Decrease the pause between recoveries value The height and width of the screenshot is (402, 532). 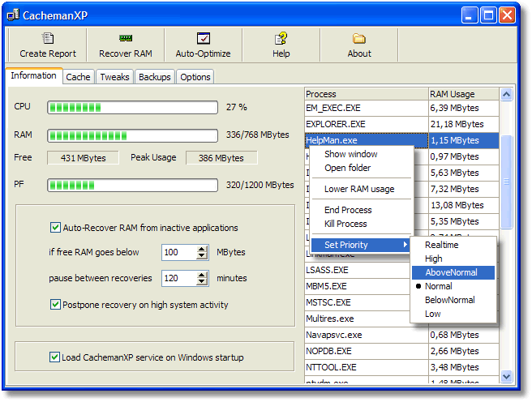tap(202, 282)
